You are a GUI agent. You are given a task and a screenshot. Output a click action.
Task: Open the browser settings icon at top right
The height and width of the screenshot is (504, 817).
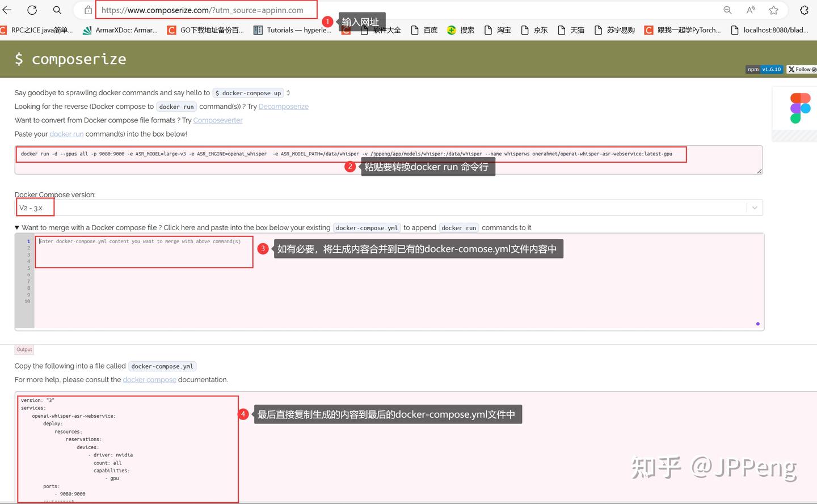pyautogui.click(x=805, y=10)
